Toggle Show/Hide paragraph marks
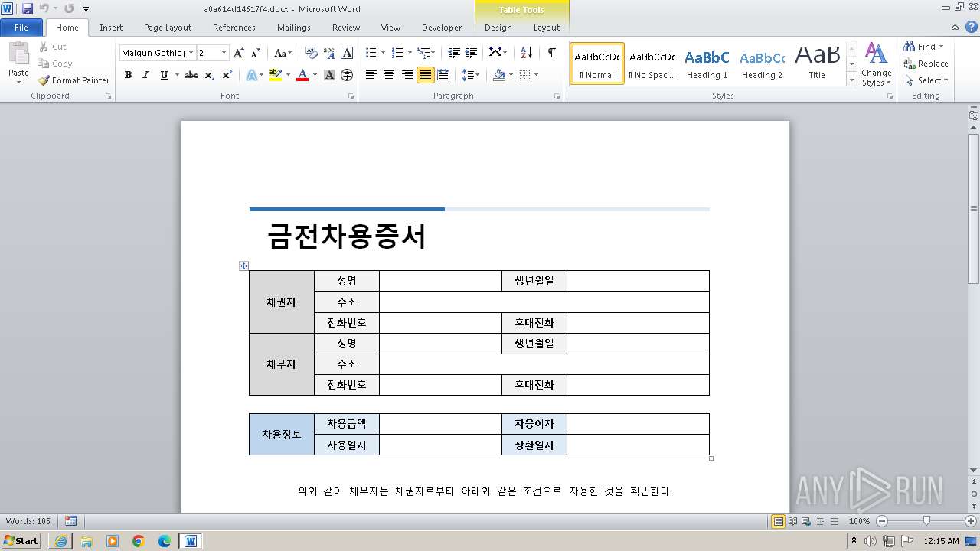 551,53
